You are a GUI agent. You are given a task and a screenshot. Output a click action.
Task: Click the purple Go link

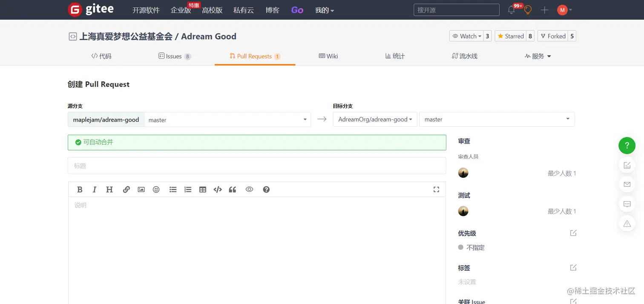point(297,10)
